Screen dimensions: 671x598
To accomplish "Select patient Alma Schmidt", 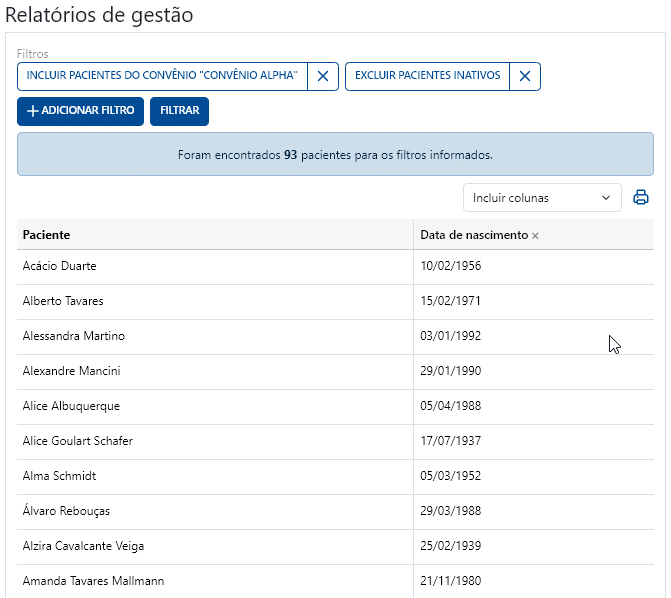I will point(59,476).
